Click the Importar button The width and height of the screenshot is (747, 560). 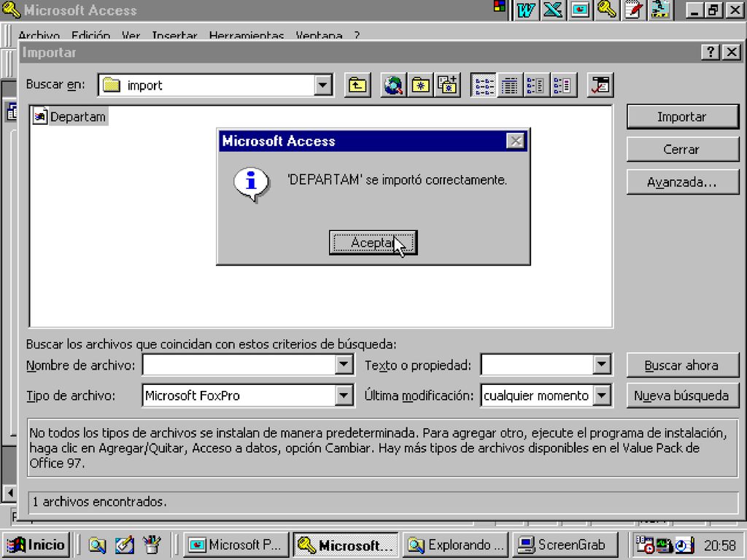(682, 117)
